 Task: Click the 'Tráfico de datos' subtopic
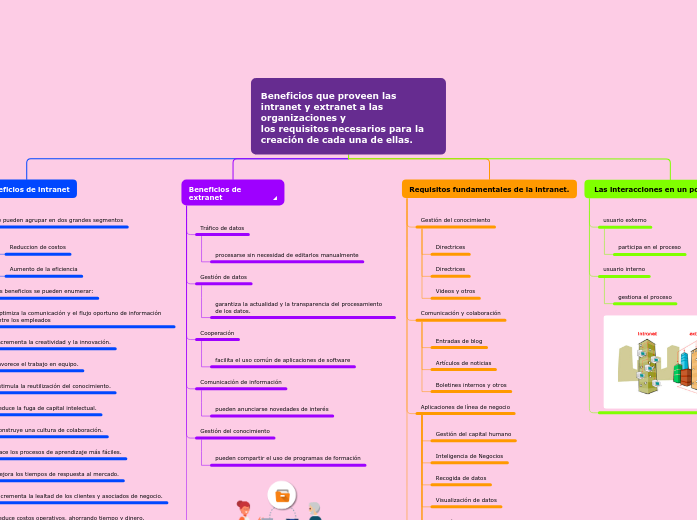click(222, 228)
